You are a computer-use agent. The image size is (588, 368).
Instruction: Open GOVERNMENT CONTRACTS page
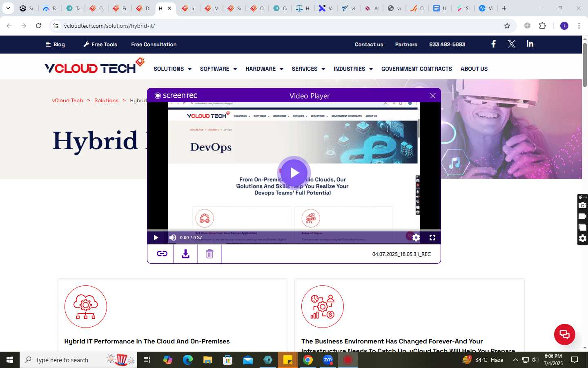[x=416, y=69]
